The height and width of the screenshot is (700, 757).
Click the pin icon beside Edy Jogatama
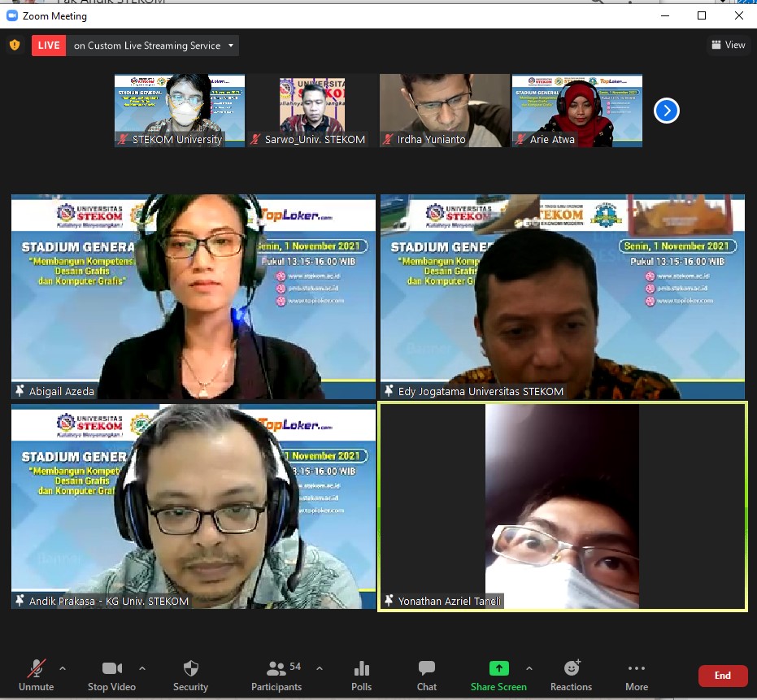click(389, 390)
